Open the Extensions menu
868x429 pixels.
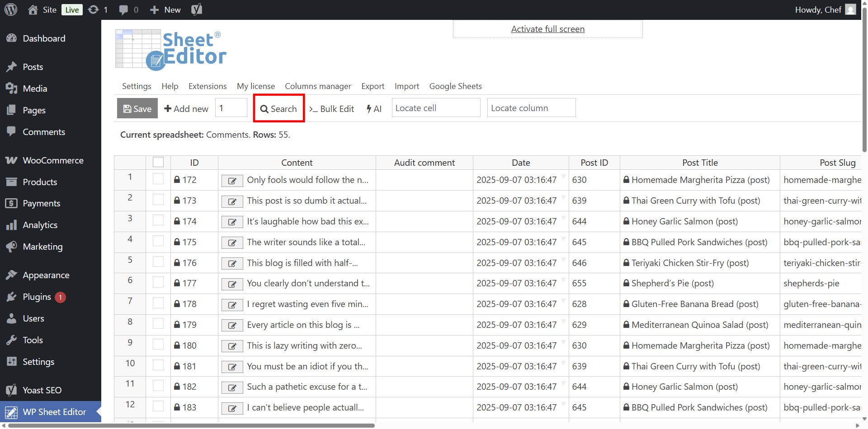pos(208,86)
